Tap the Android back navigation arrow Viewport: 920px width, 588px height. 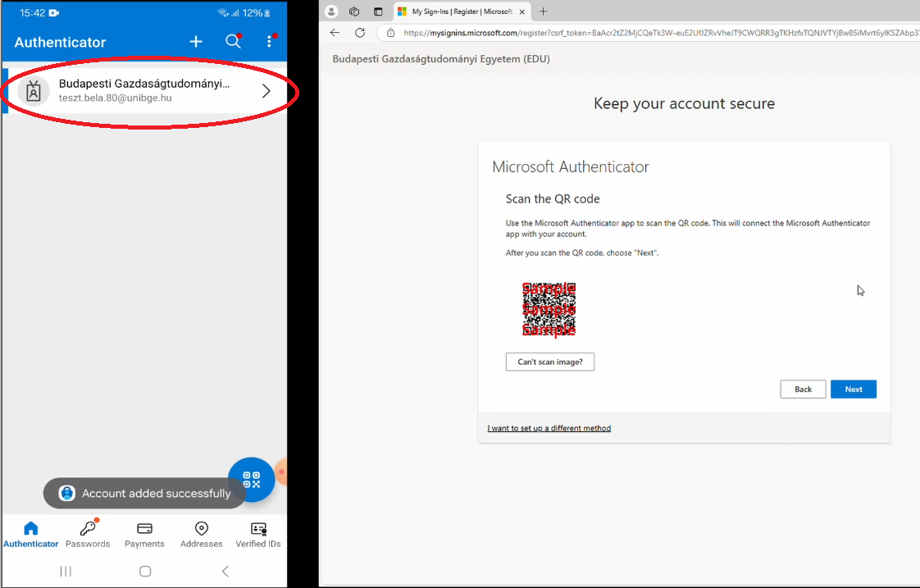point(225,571)
